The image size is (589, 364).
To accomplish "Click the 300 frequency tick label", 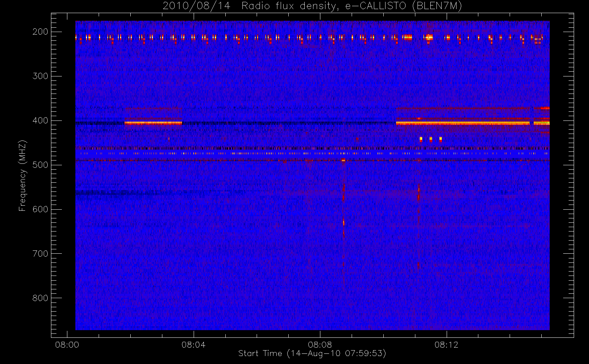I will 40,76.
